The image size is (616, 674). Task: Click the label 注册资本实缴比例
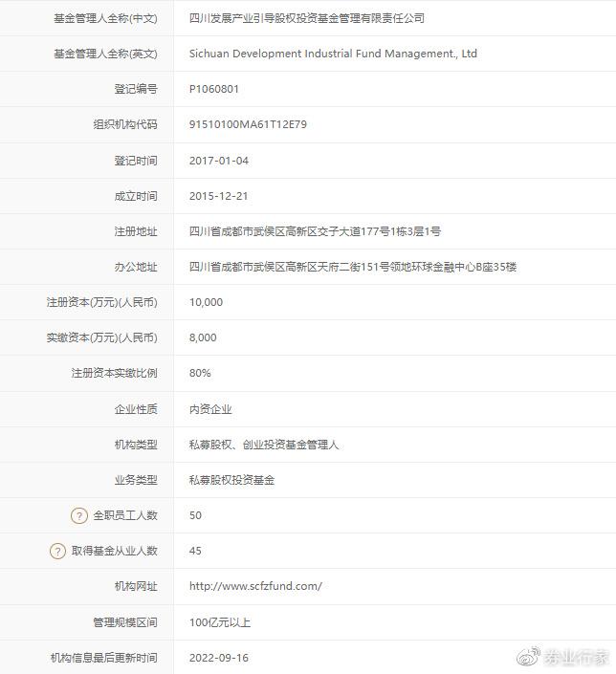115,373
